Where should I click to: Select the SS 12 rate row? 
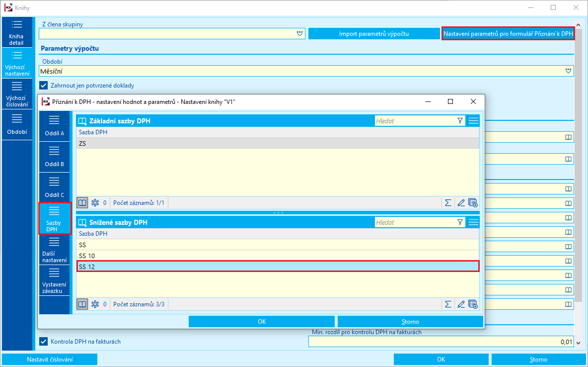coord(278,267)
